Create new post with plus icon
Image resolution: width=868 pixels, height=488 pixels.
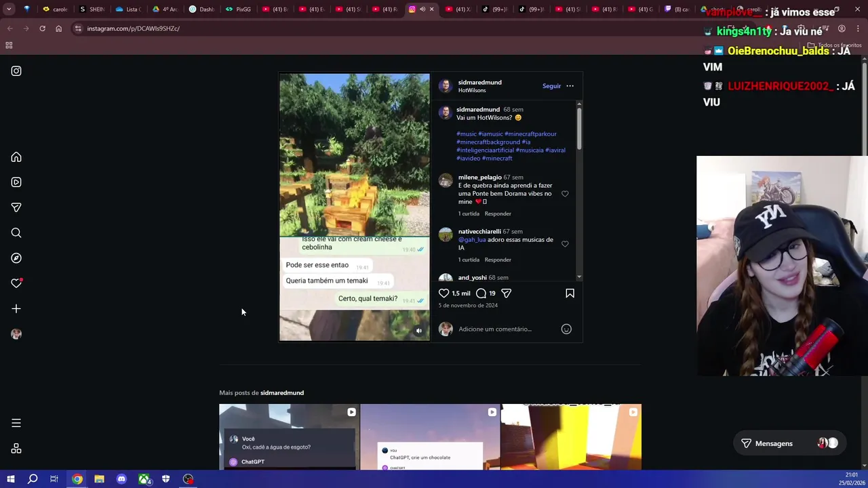[16, 309]
